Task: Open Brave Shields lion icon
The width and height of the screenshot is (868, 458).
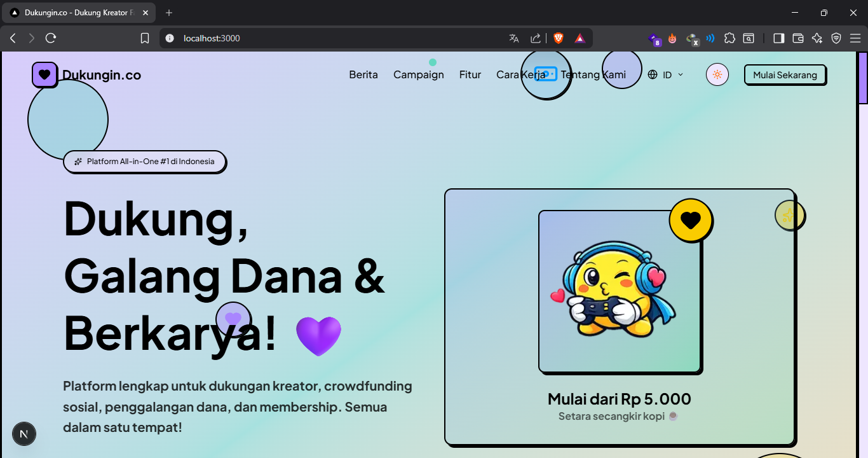Action: pos(559,38)
